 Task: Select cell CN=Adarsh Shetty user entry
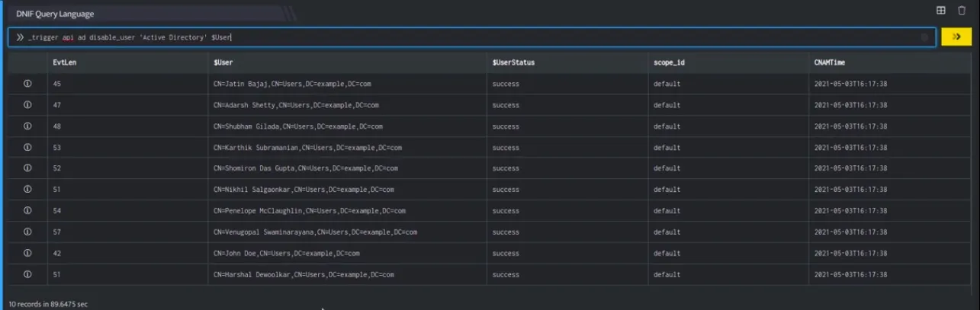[x=296, y=105]
